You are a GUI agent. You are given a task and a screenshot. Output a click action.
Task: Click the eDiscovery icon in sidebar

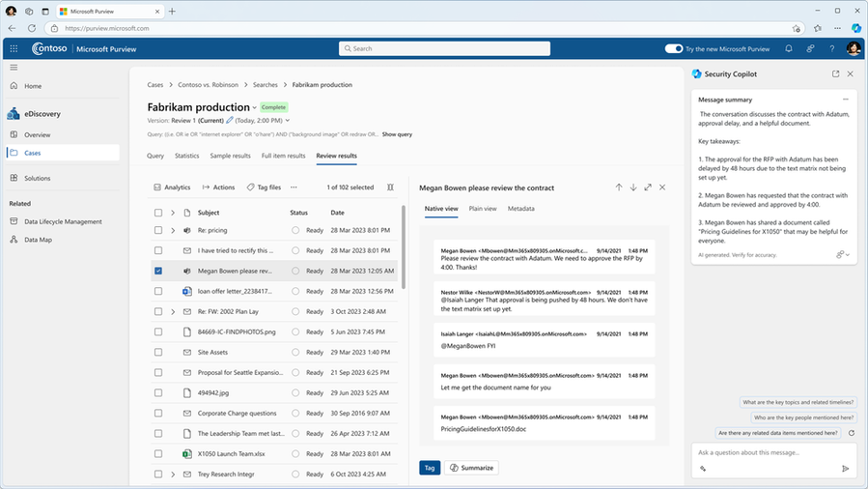pyautogui.click(x=14, y=113)
